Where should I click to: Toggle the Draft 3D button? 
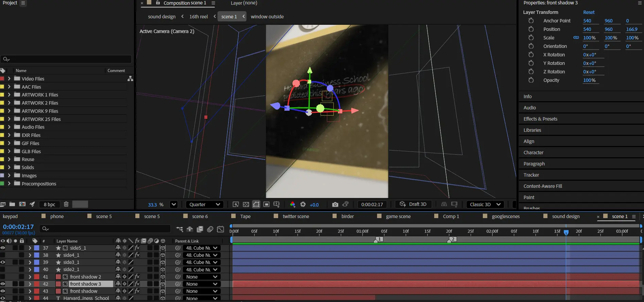413,205
